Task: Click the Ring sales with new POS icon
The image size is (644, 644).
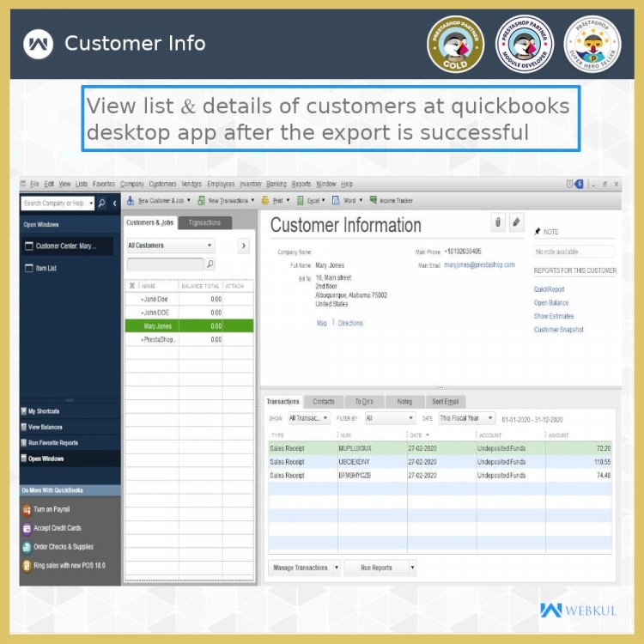Action: click(x=27, y=566)
